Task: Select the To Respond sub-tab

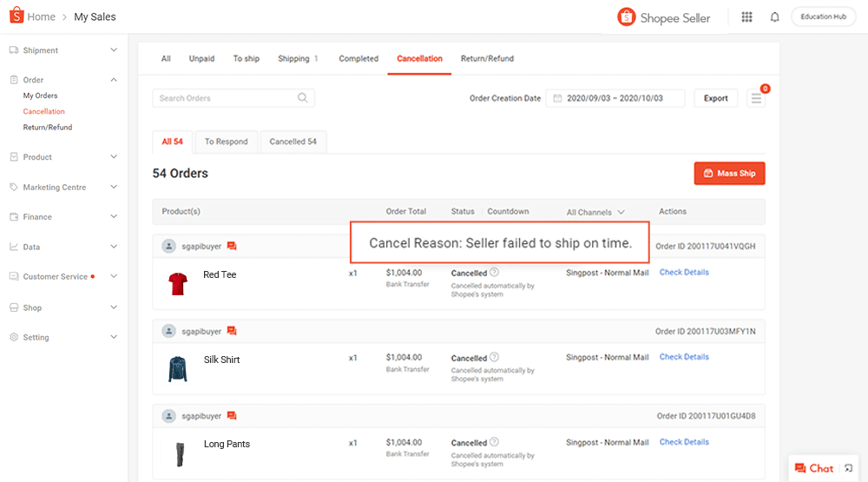Action: (226, 142)
